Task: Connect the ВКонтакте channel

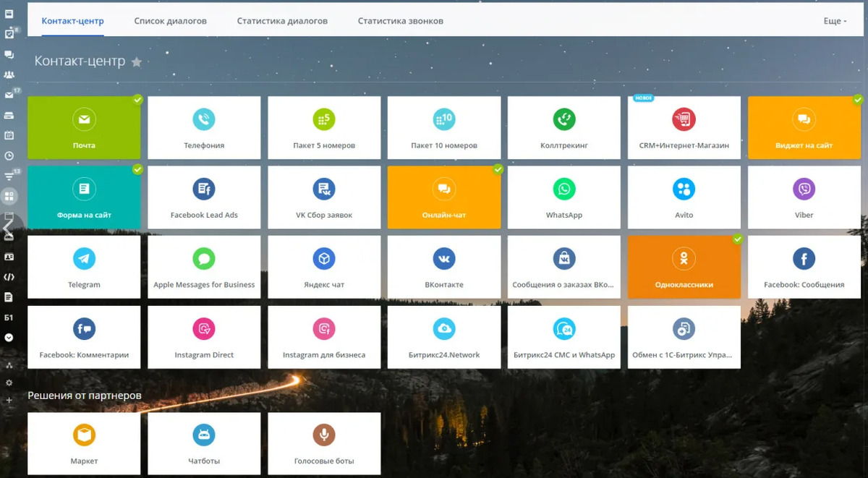Action: coord(444,267)
